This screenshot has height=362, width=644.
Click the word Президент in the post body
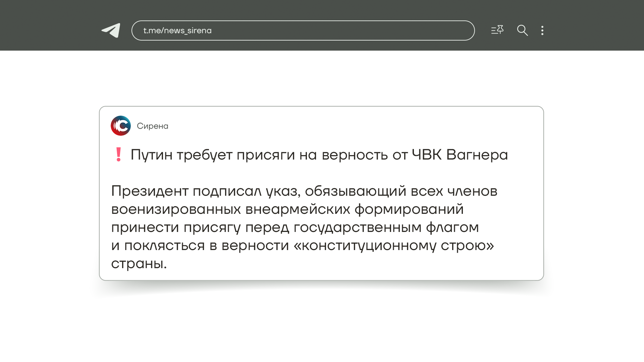tap(150, 191)
